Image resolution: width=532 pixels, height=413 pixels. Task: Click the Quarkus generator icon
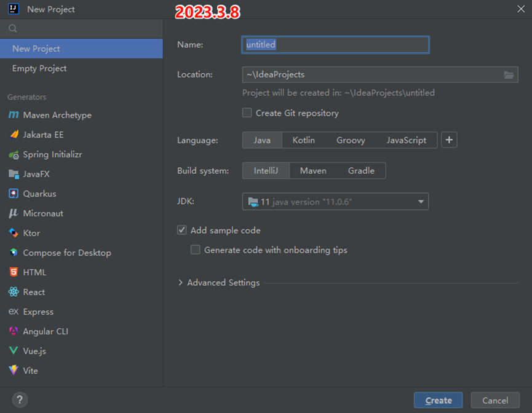click(14, 194)
